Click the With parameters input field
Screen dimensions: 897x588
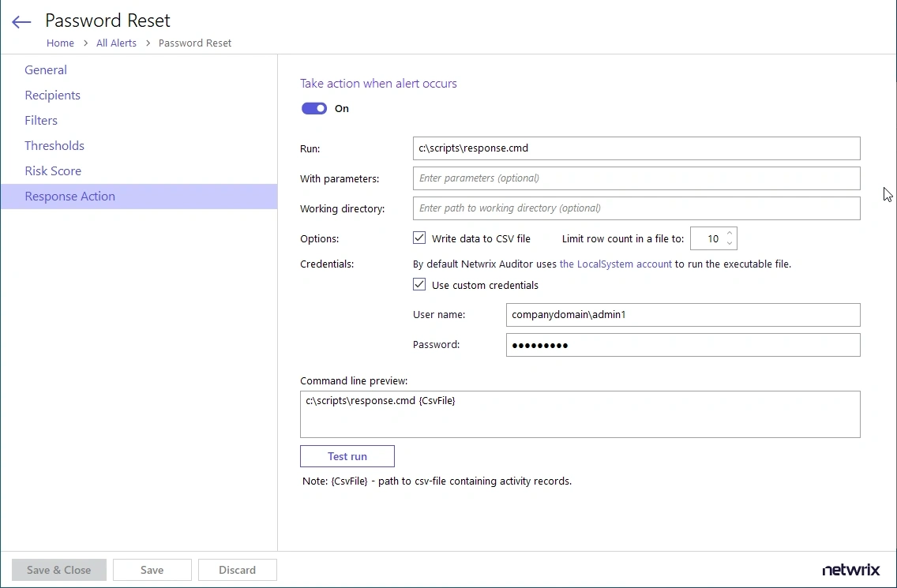(x=636, y=178)
